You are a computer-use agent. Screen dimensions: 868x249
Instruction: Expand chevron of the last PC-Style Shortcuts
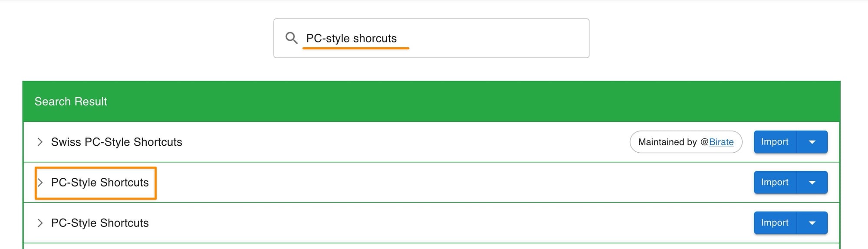coord(40,223)
